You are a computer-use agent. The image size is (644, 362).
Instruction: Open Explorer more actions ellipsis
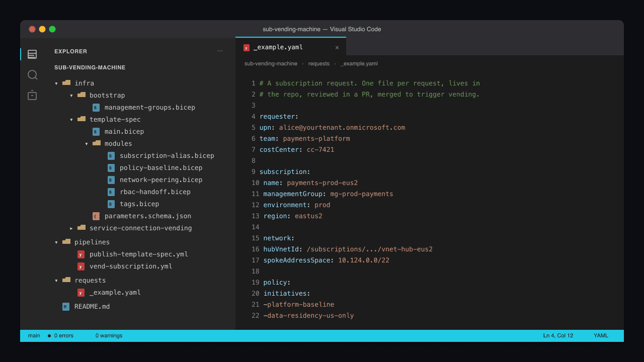[220, 51]
